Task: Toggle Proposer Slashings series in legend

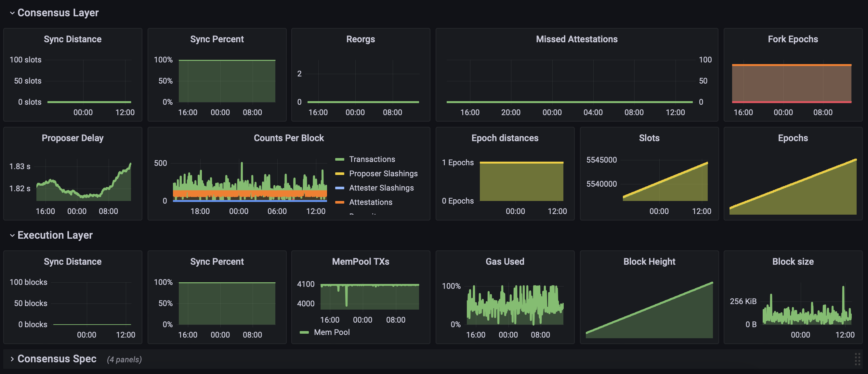Action: pos(383,174)
